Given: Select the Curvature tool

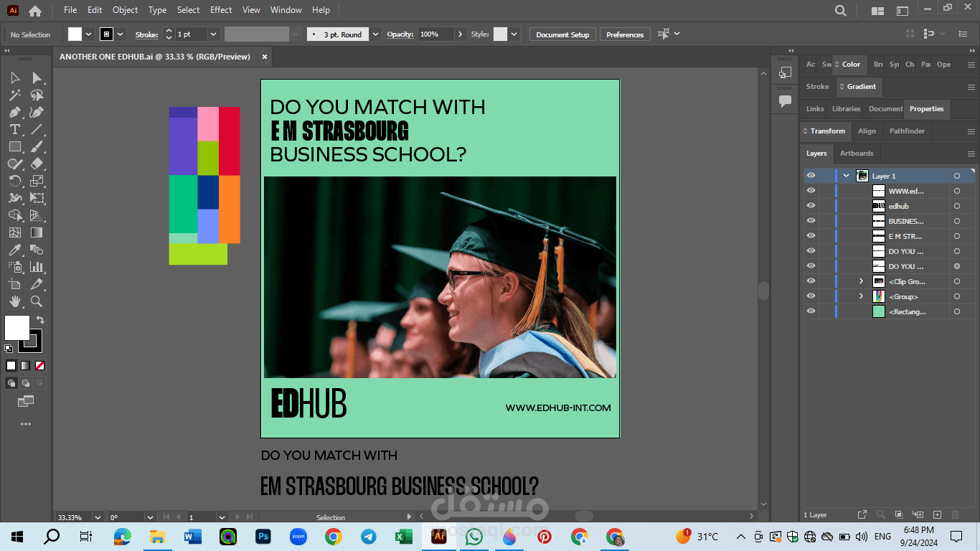Looking at the screenshot, I should point(37,112).
